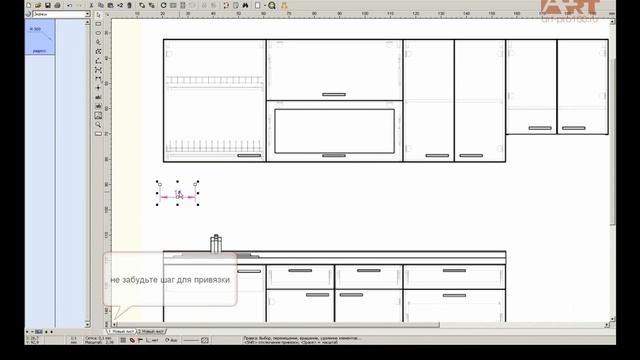
Task: Click the library panel scroll-down arrow
Action: pos(88,324)
